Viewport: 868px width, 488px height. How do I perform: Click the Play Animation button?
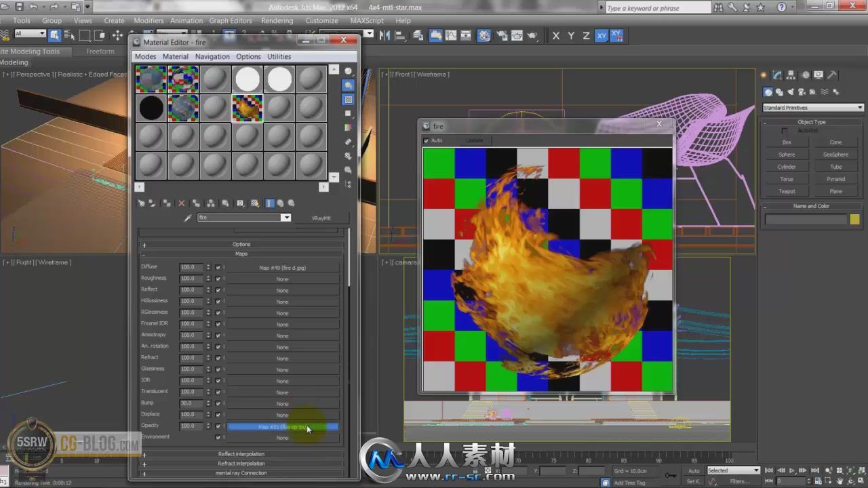791,470
